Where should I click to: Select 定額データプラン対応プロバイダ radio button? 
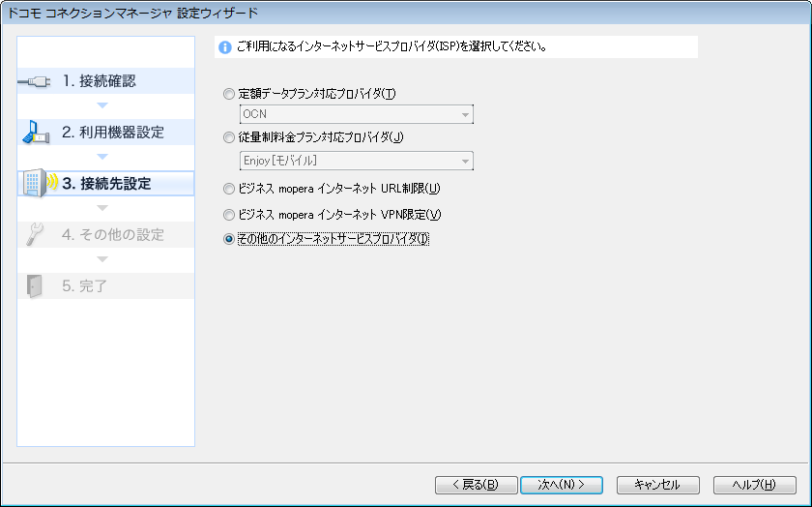(229, 94)
